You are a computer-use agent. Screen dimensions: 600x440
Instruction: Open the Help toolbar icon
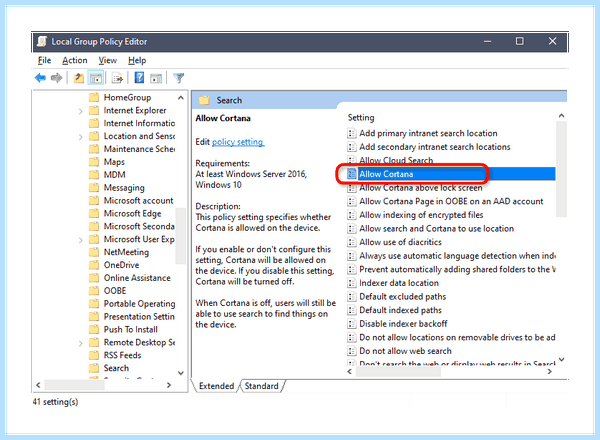[x=139, y=78]
